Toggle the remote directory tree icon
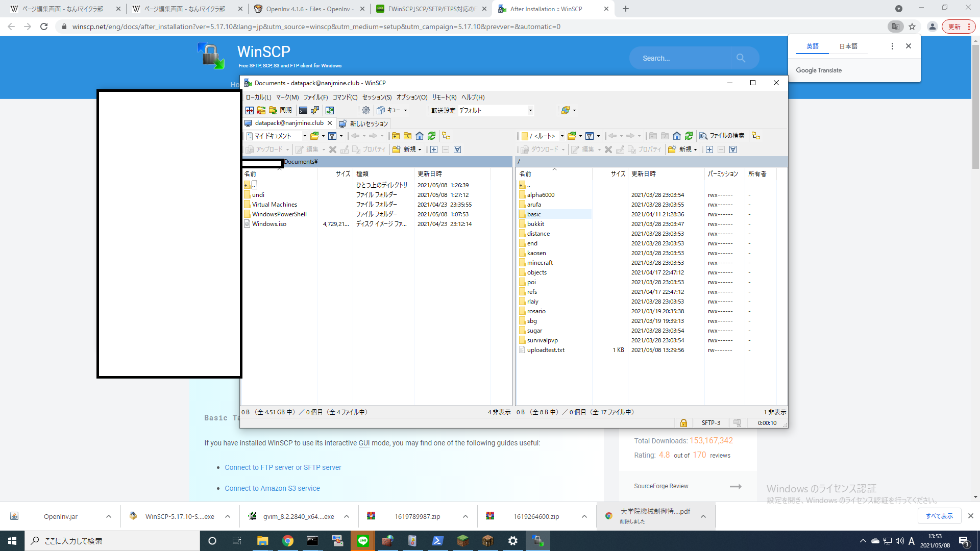This screenshot has width=980, height=551. (756, 136)
